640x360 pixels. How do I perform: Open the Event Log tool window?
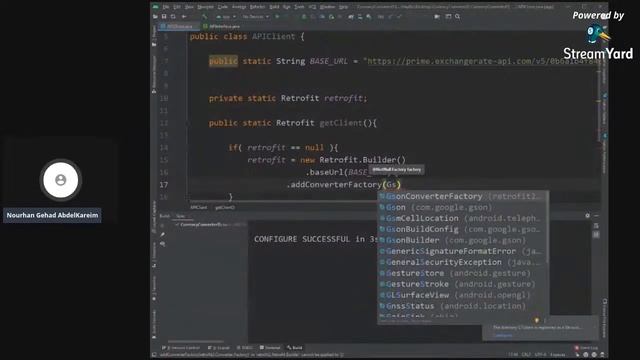(586, 348)
